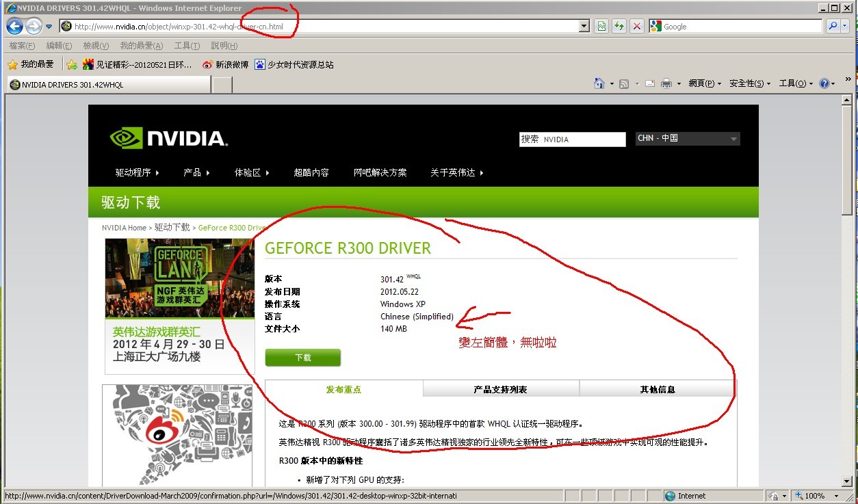The image size is (858, 504).
Task: Open the CHN - 中国 region dropdown
Action: click(x=688, y=139)
